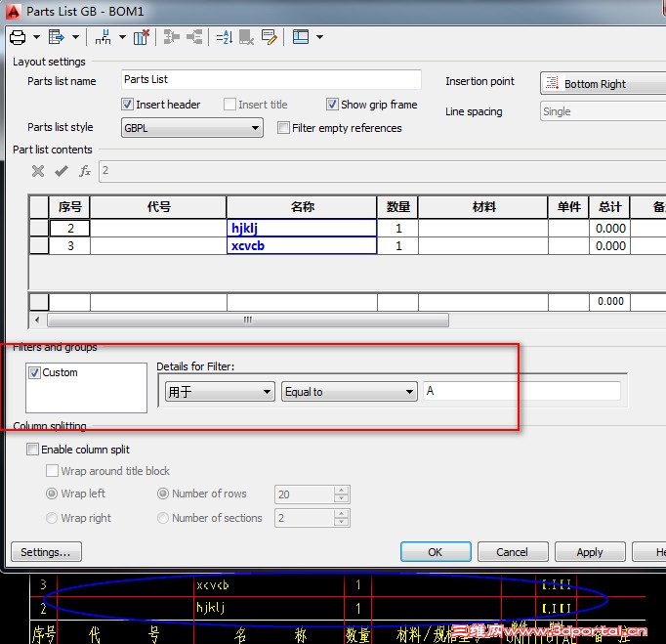The height and width of the screenshot is (644, 666).
Task: Open the layout icon dropdown arrow
Action: 320,37
